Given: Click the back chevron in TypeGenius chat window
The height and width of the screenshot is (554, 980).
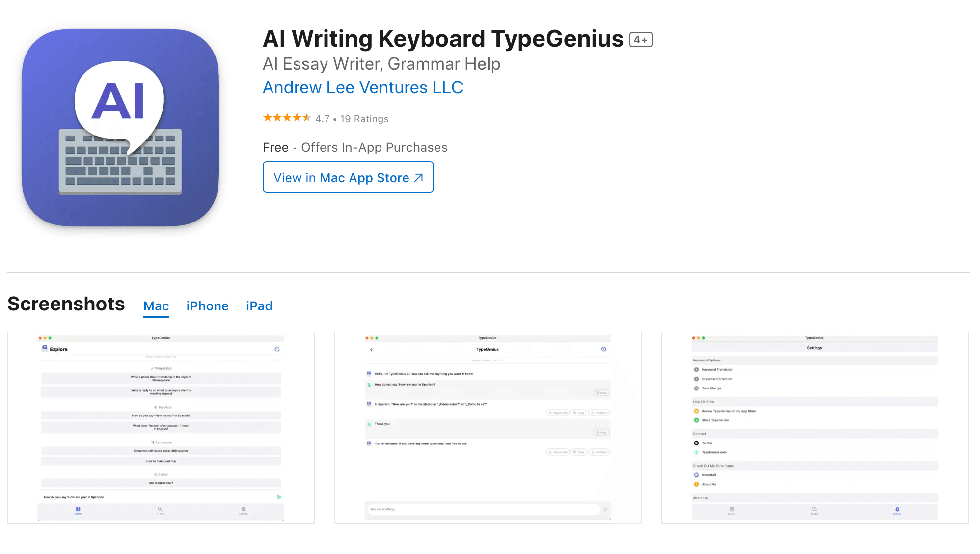Looking at the screenshot, I should pyautogui.click(x=371, y=349).
